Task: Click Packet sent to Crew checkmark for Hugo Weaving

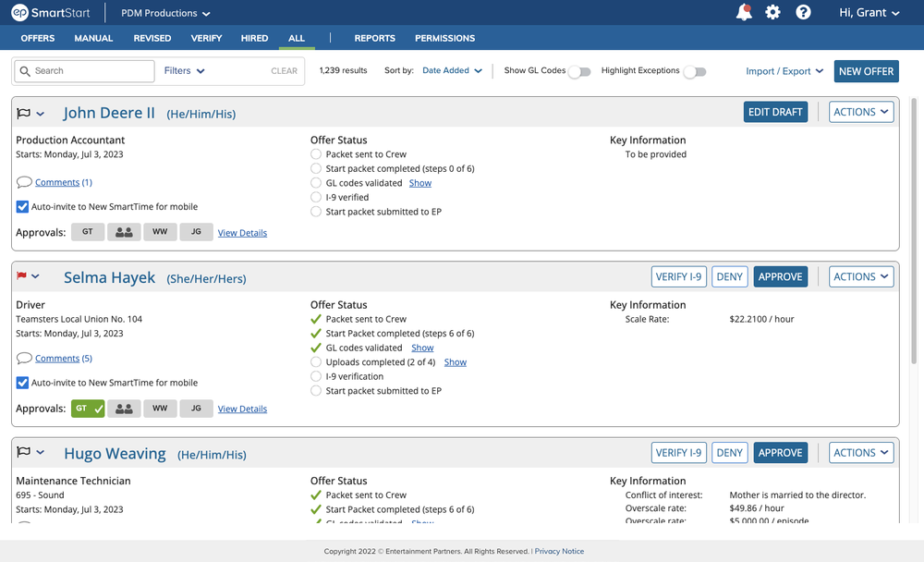Action: click(x=316, y=495)
